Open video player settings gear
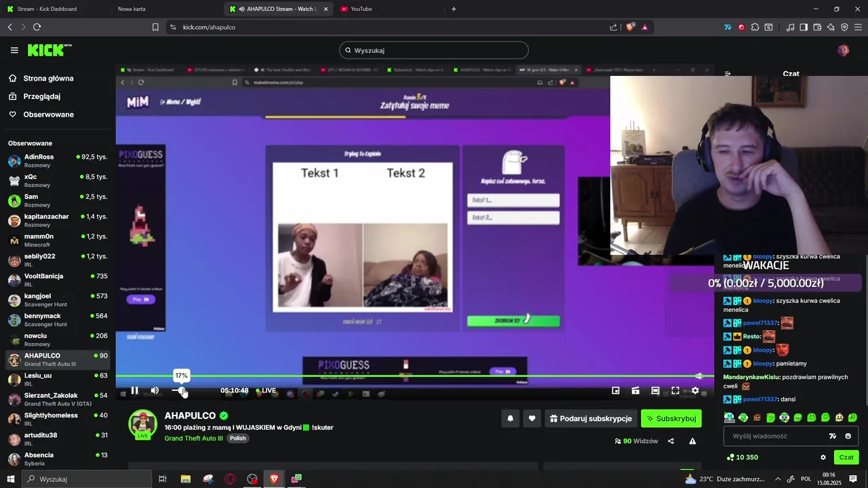 [695, 390]
